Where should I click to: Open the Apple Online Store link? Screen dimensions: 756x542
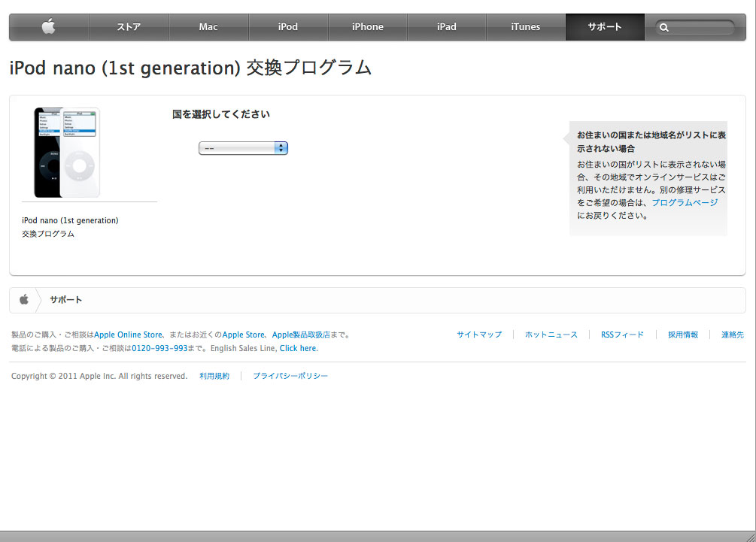pos(128,335)
